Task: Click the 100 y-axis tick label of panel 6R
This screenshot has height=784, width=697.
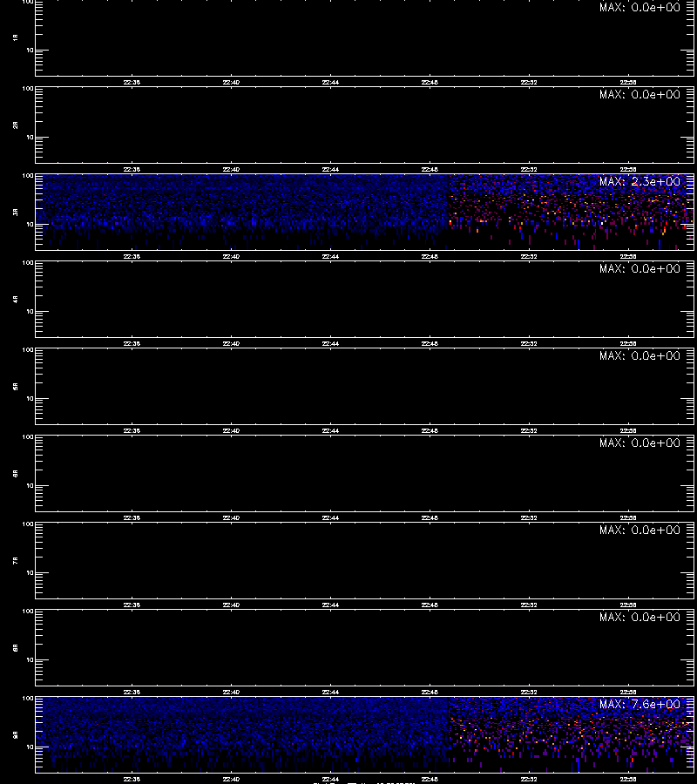Action: [28, 437]
